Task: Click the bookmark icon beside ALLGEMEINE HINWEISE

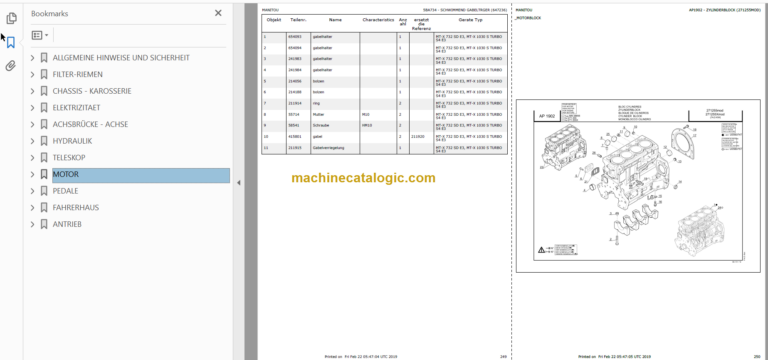Action: point(44,58)
